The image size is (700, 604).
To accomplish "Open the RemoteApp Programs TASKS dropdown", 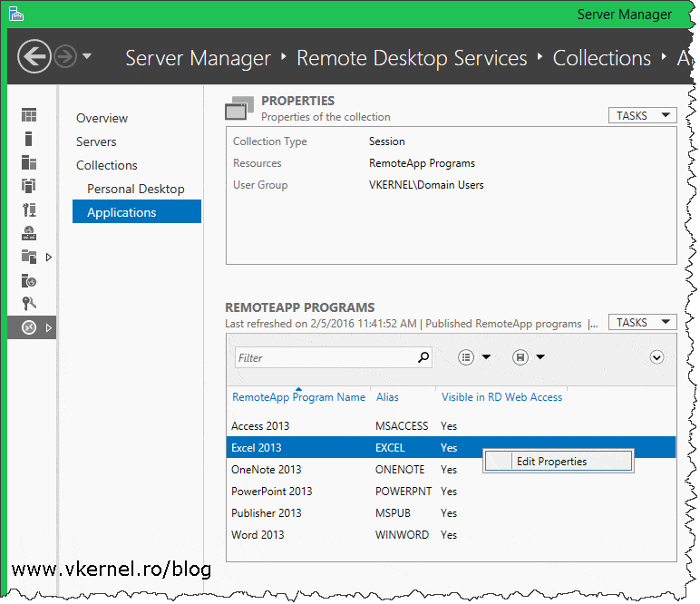I will [x=642, y=322].
